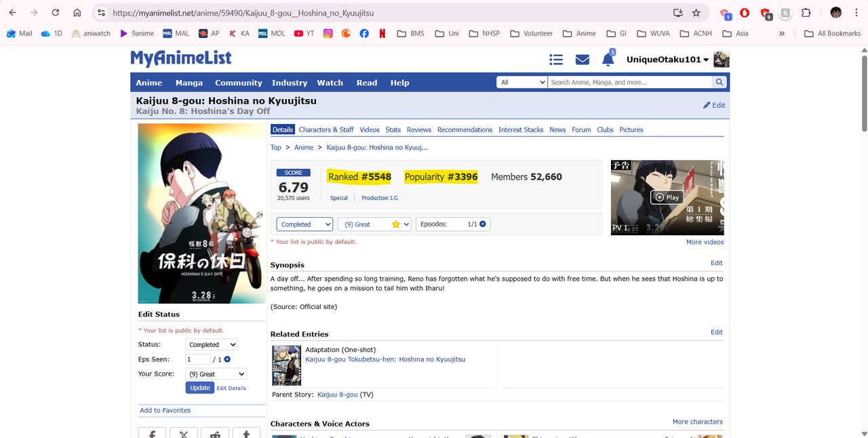This screenshot has width=868, height=438.
Task: Click the Search Anime, Manga input field
Action: pyautogui.click(x=631, y=82)
